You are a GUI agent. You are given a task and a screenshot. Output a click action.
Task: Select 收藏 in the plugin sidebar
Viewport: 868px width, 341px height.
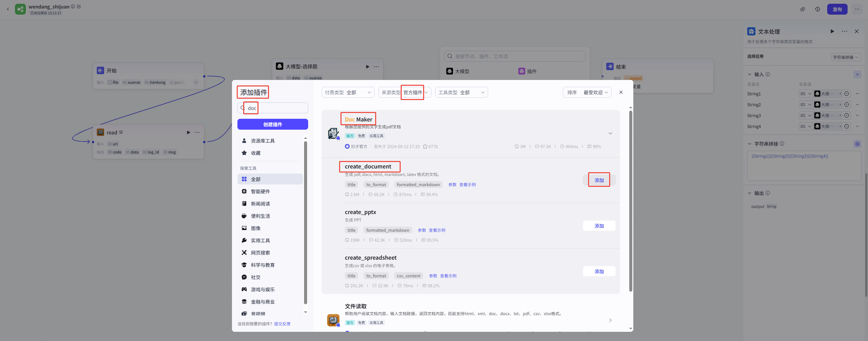[x=255, y=153]
